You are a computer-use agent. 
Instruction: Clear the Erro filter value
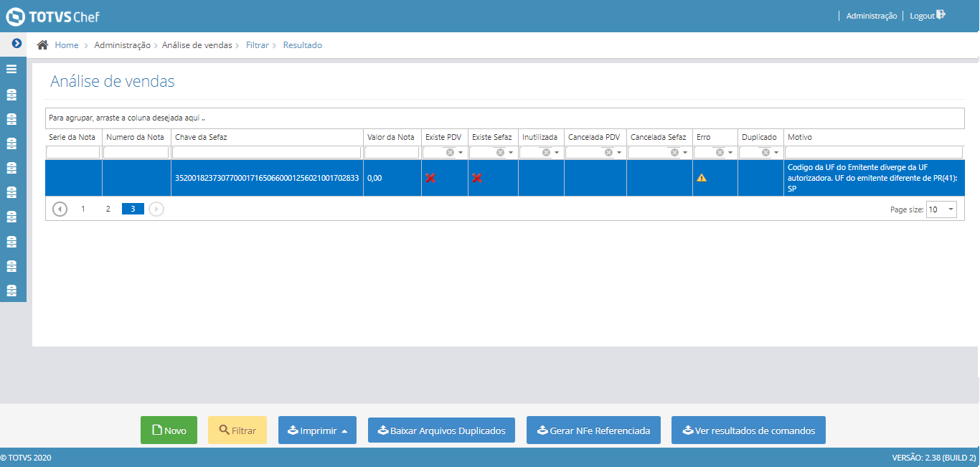[720, 153]
